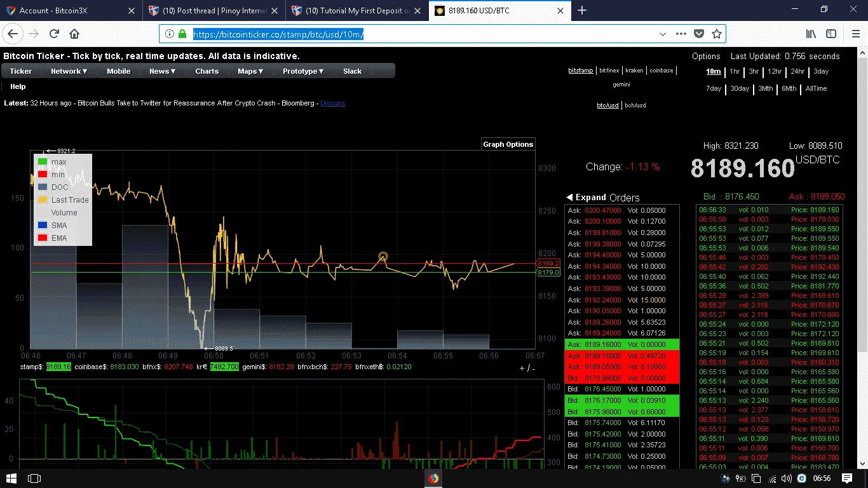Viewport: 868px width, 488px height.
Task: Open the Network dropdown menu
Action: pyautogui.click(x=69, y=71)
